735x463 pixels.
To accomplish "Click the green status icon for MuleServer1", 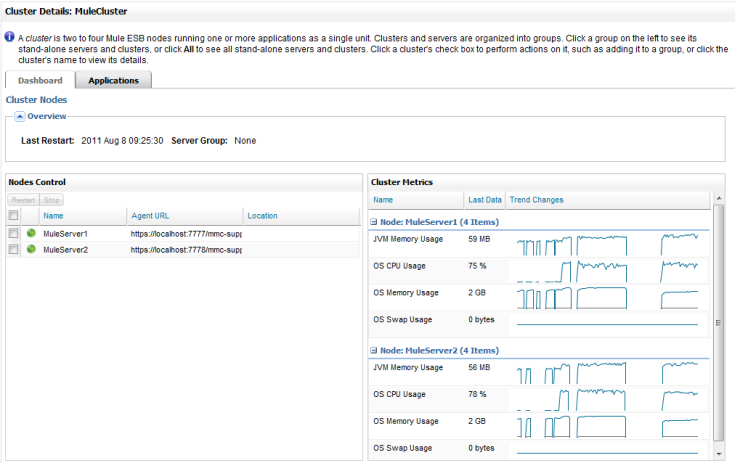I will [x=31, y=233].
